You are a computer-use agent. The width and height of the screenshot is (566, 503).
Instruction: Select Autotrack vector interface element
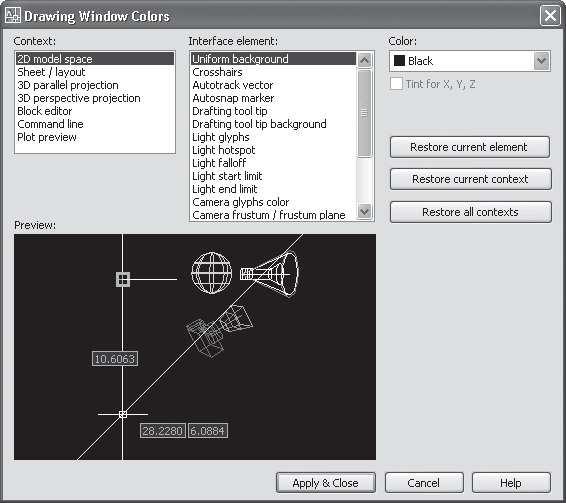[273, 85]
